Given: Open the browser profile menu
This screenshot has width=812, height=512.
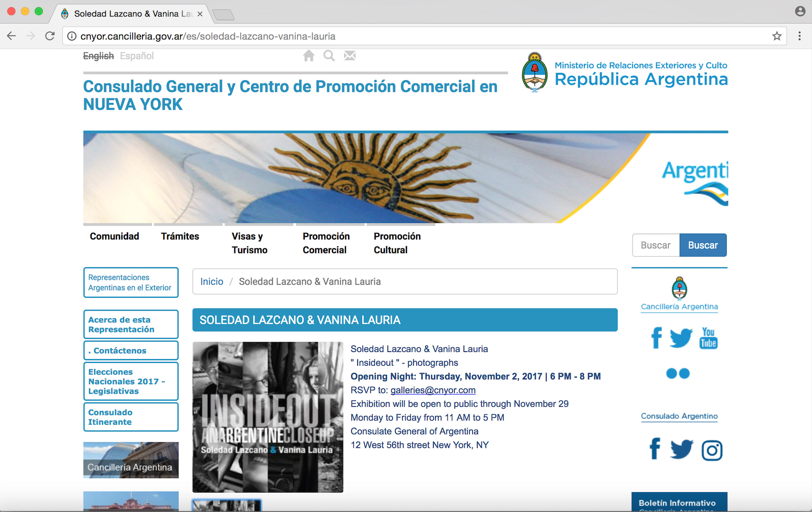Looking at the screenshot, I should 800,11.
